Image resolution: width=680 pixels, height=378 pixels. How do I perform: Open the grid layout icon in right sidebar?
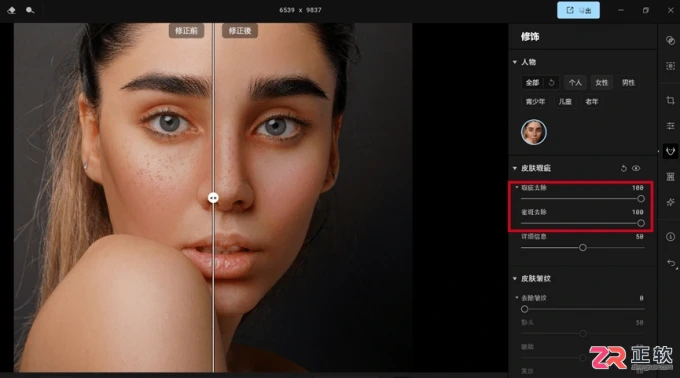point(670,177)
